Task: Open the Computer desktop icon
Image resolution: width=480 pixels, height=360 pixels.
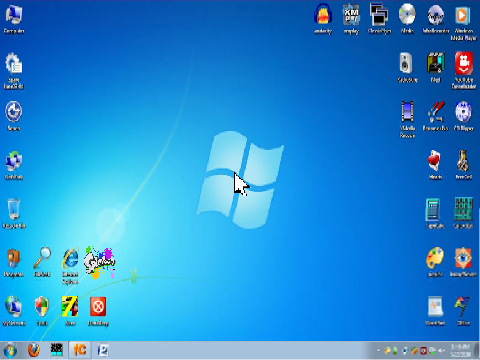Action: click(x=14, y=19)
